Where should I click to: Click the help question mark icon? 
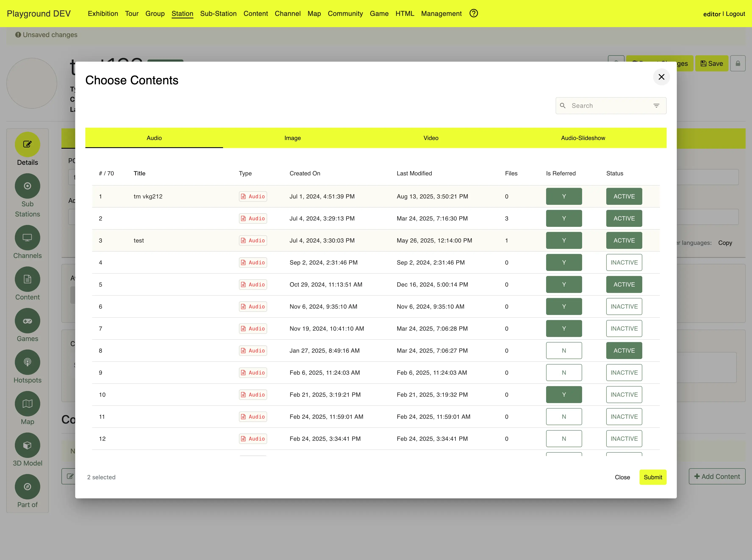click(x=474, y=13)
